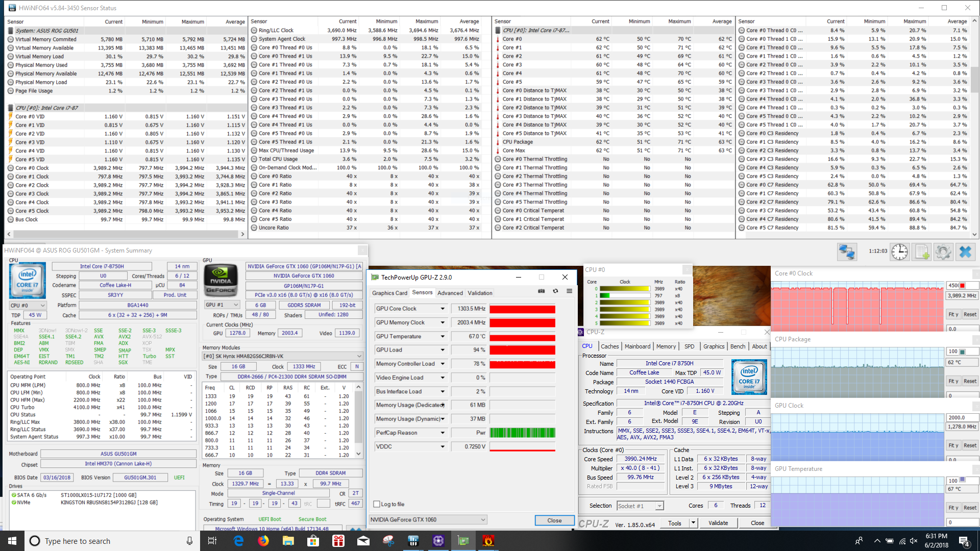Open the GPU Core Clock sensor dropdown
Viewport: 980px width, 551px height.
(443, 309)
